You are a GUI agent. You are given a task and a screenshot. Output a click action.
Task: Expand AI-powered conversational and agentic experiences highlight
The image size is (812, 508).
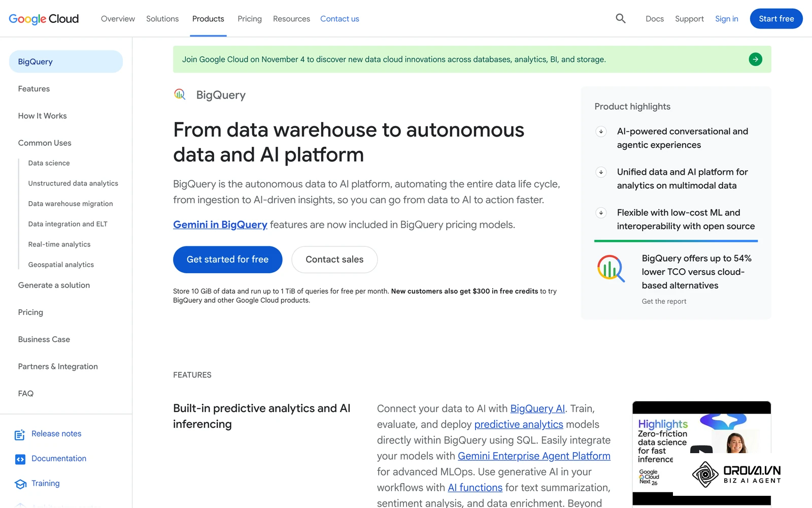click(601, 132)
